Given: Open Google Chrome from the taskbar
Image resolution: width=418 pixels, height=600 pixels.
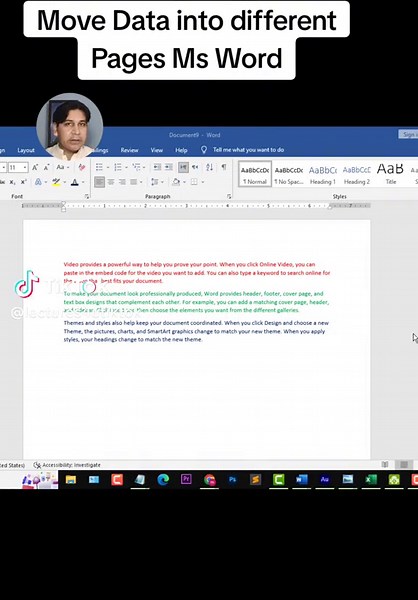Looking at the screenshot, I should tap(209, 480).
